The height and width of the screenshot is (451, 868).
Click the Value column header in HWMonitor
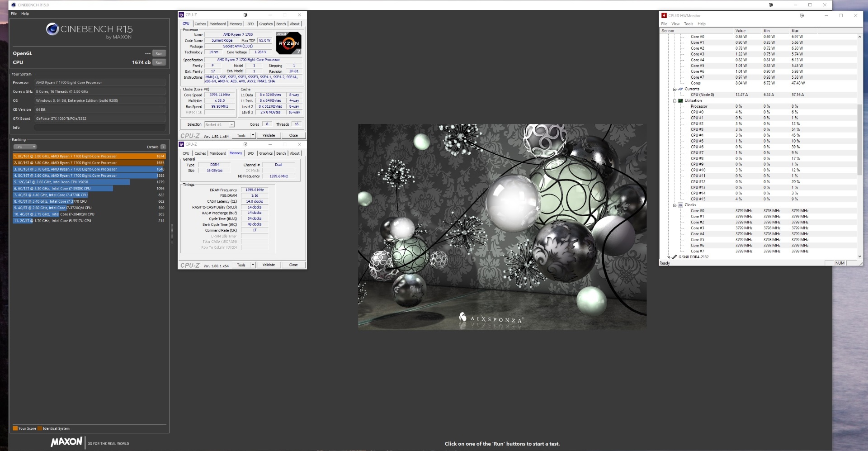click(747, 31)
